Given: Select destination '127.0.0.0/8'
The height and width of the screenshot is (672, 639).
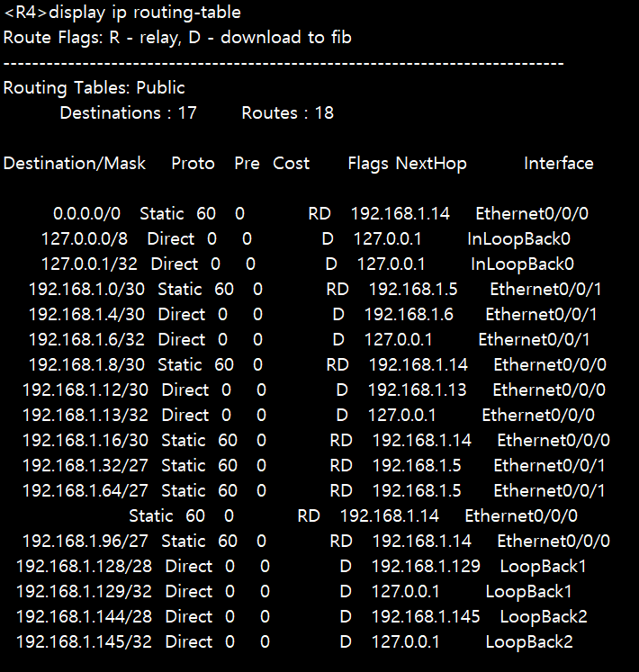Looking at the screenshot, I should [x=85, y=238].
